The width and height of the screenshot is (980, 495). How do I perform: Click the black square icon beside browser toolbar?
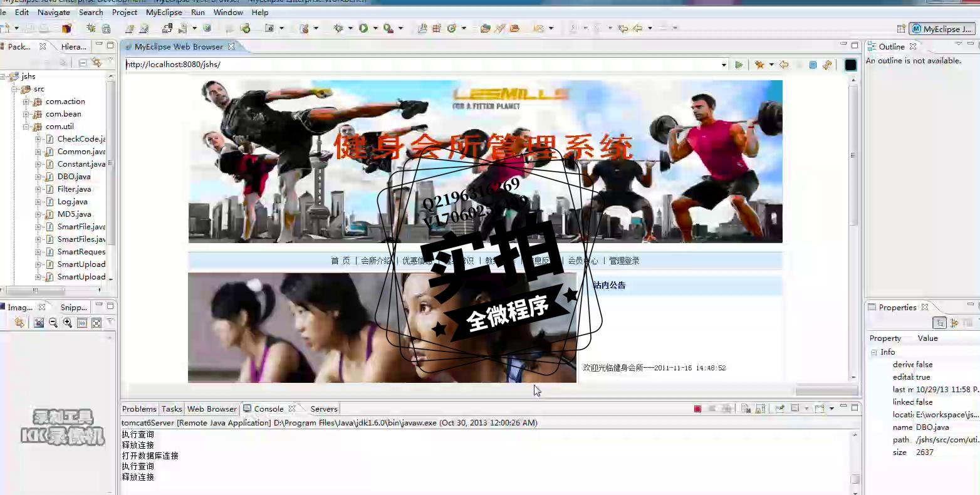(850, 65)
